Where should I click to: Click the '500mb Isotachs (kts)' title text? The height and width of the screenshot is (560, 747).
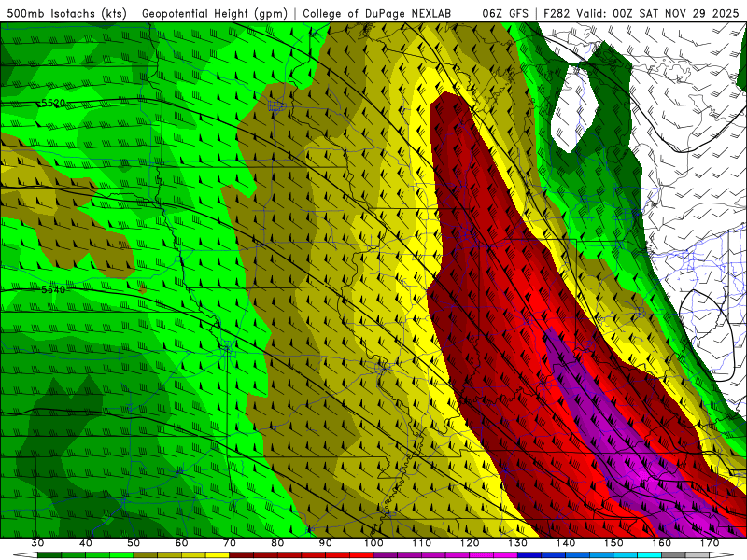click(66, 14)
